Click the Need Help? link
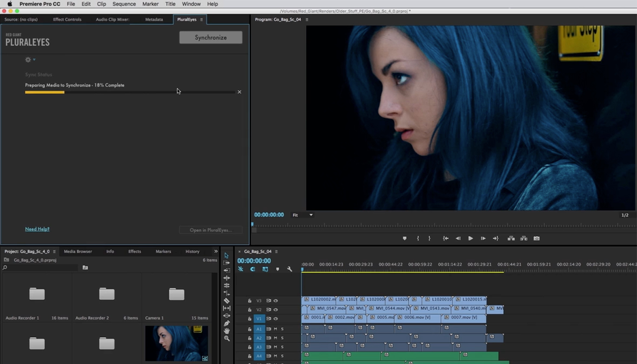 click(37, 229)
